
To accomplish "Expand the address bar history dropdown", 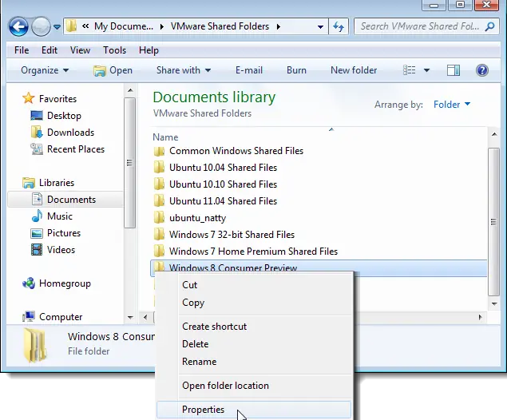I will [x=320, y=27].
